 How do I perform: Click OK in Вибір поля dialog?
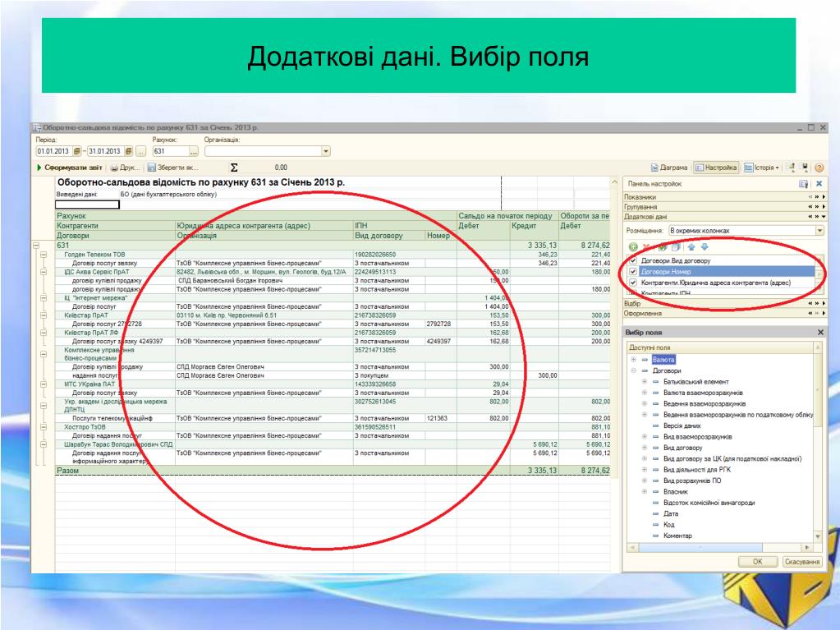[758, 562]
